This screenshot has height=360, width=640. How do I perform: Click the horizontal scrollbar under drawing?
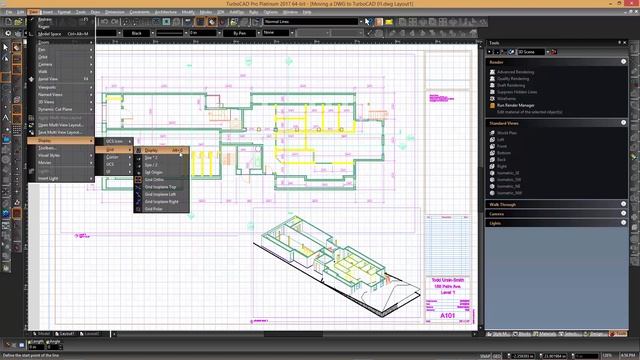[293, 334]
